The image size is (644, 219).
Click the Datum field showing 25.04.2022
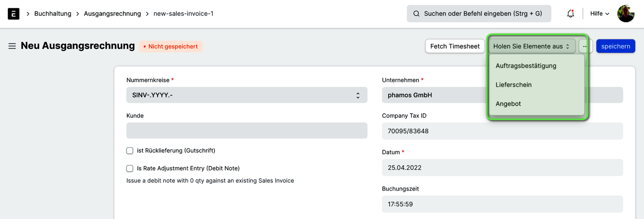pos(502,167)
